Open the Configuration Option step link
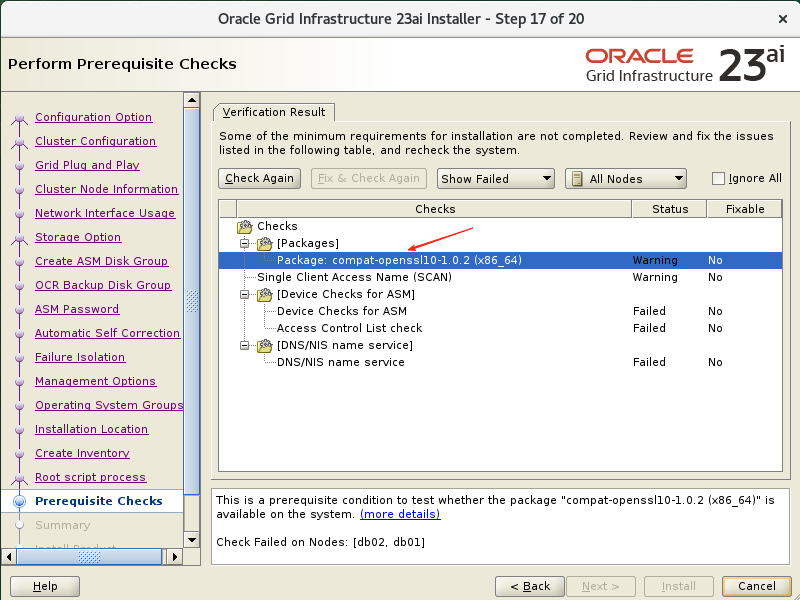The width and height of the screenshot is (800, 600). point(93,117)
